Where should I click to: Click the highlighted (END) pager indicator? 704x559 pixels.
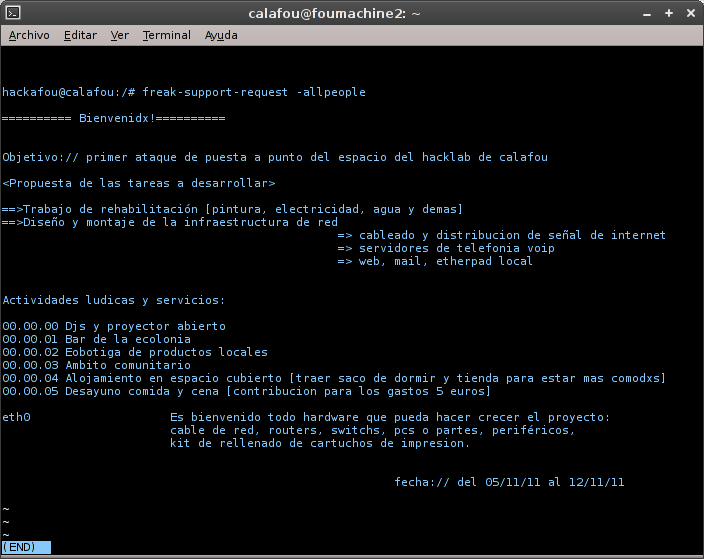click(x=26, y=547)
